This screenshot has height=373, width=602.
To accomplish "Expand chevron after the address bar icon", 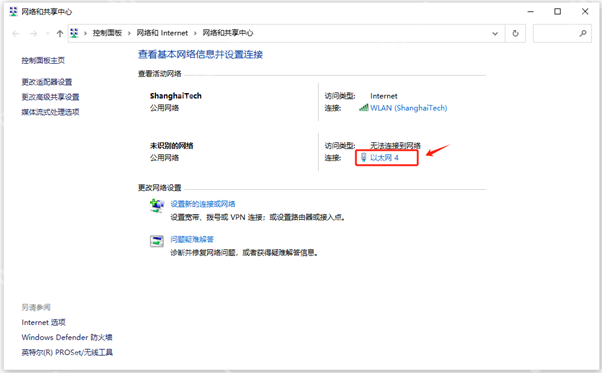I will tap(85, 33).
